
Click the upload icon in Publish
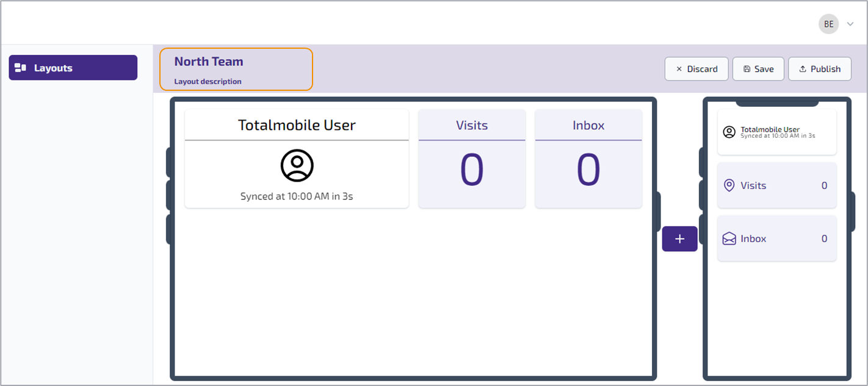[x=802, y=69]
